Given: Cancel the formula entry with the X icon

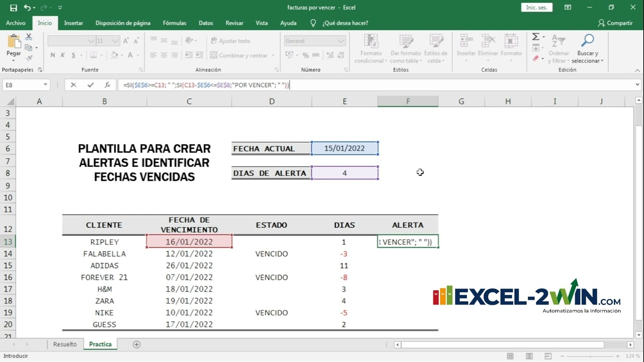Looking at the screenshot, I should [73, 85].
